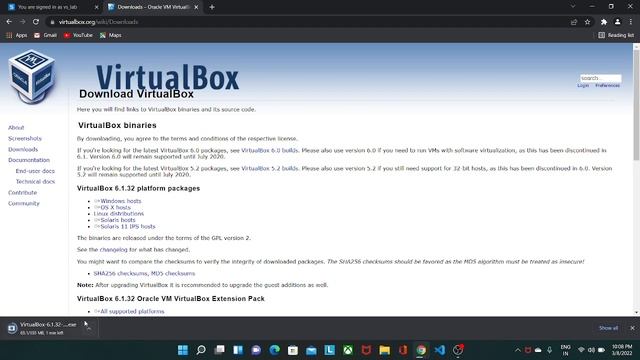640x360 pixels.
Task: Click the VirtualBox site search field
Action: coord(600,78)
